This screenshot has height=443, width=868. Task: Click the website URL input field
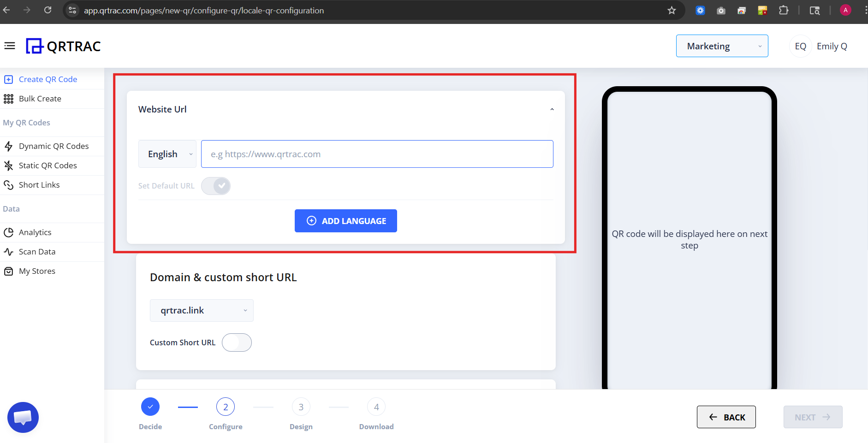(377, 154)
